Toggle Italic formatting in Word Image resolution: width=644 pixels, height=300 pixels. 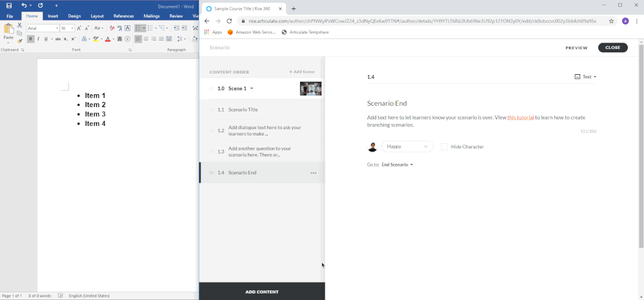tap(38, 39)
